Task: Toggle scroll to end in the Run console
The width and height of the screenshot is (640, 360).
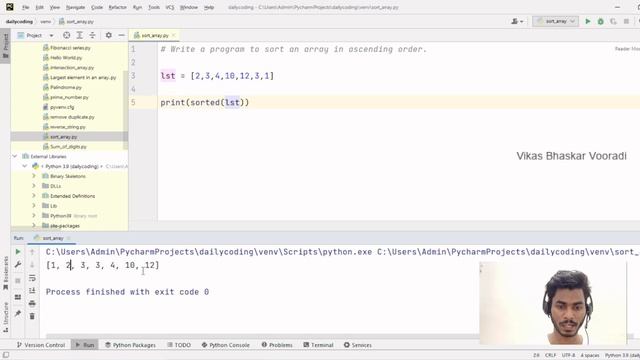Action: [x=32, y=291]
